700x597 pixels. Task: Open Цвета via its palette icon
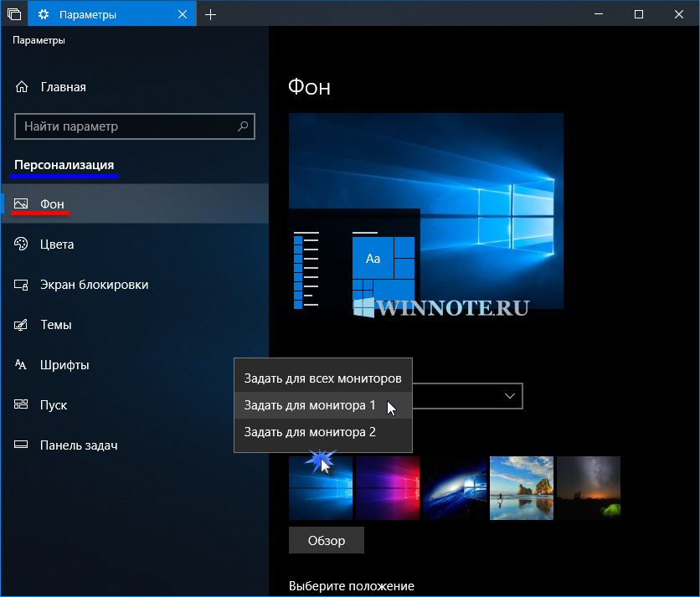tap(22, 244)
